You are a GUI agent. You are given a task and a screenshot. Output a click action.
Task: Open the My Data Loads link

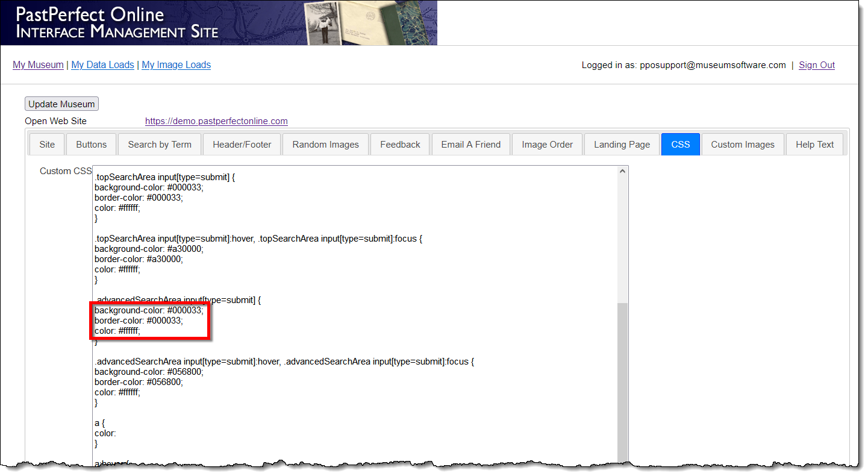[102, 64]
